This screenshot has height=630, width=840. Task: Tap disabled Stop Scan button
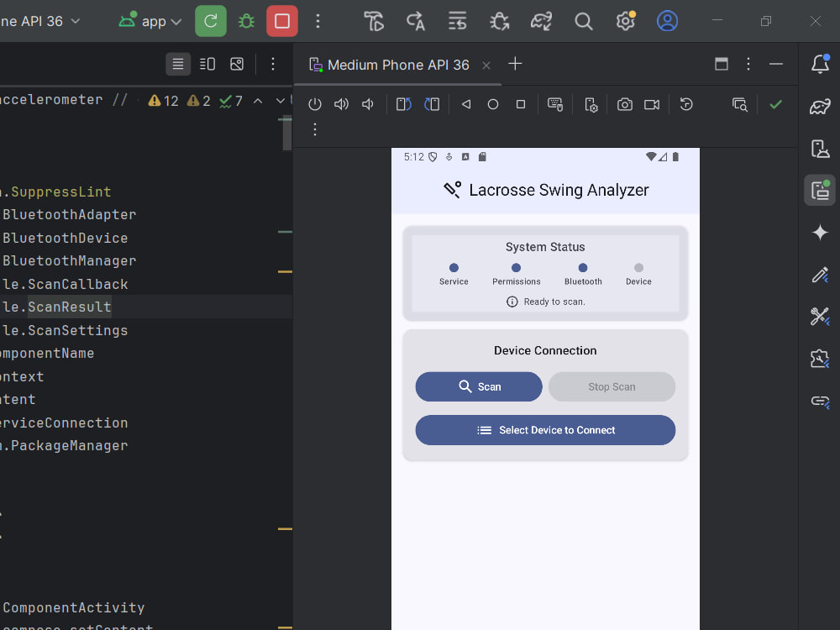pos(612,386)
